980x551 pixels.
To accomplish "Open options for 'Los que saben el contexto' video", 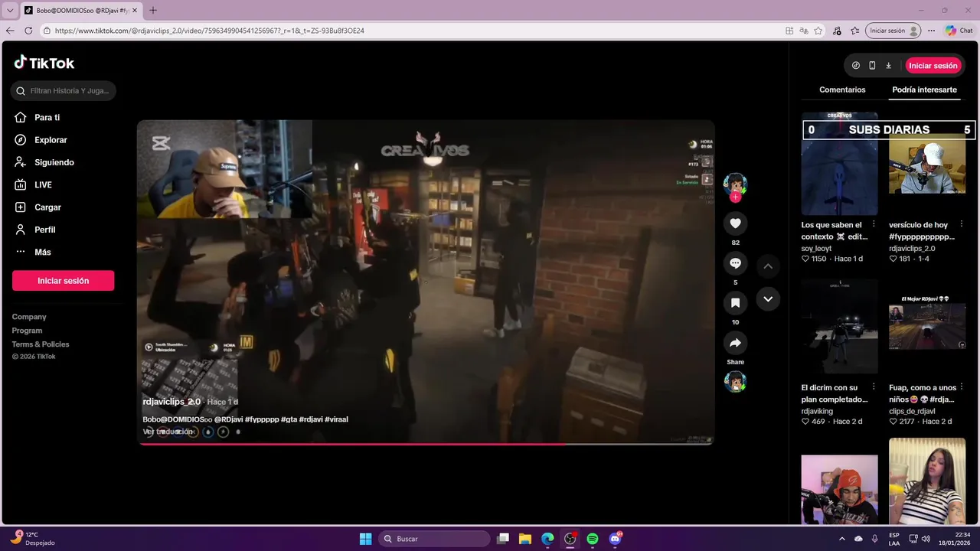I will click(874, 224).
